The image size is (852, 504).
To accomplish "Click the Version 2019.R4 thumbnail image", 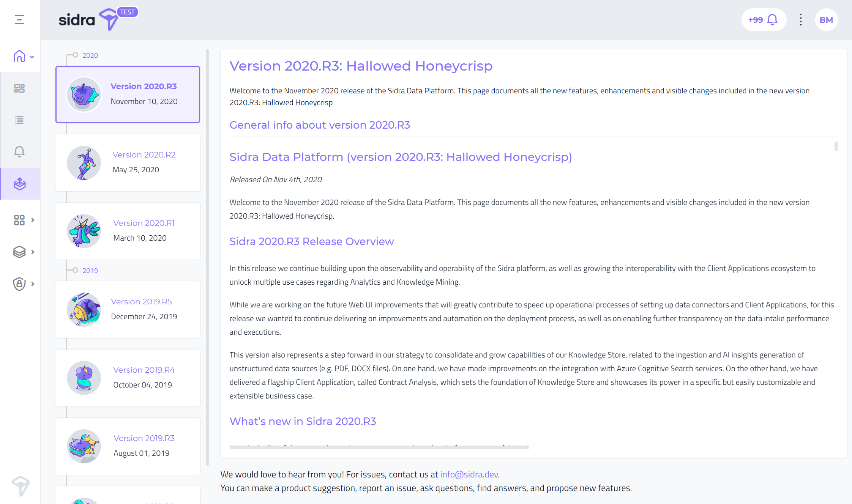I will point(84,378).
